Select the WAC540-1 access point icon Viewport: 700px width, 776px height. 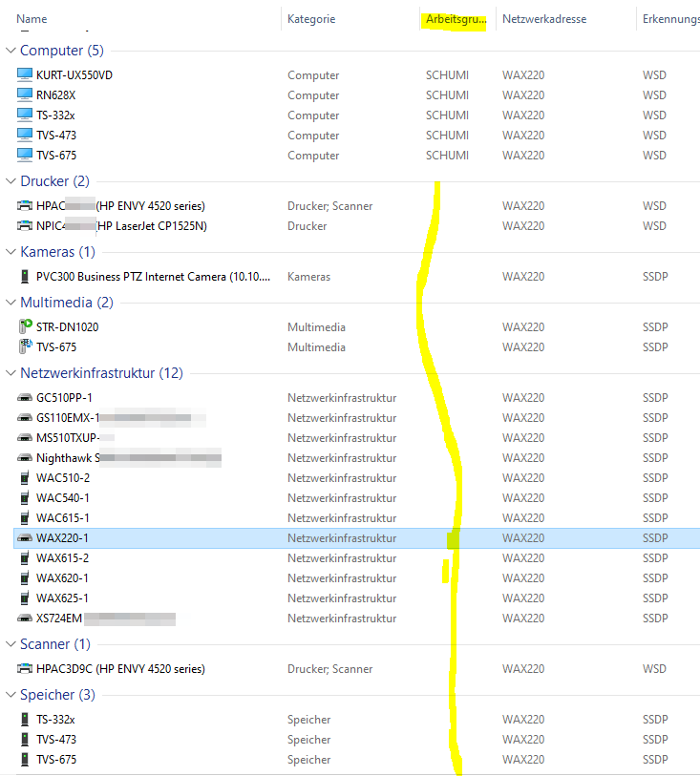[25, 498]
